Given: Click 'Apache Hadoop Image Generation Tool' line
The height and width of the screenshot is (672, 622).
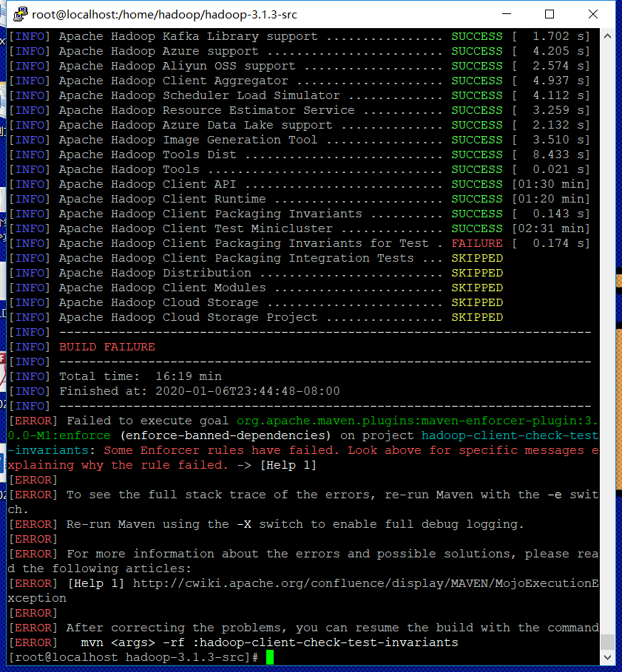Looking at the screenshot, I should (x=300, y=140).
